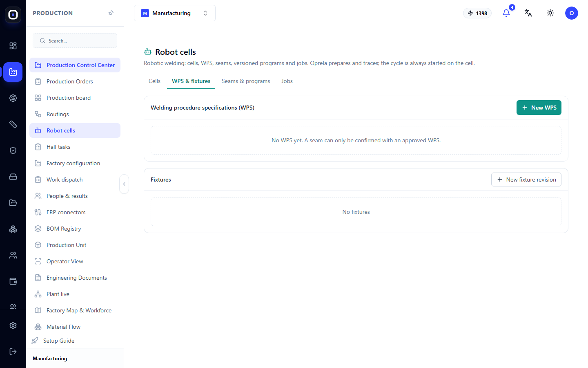
Task: Collapse the sidebar with the chevron handle
Action: click(x=124, y=184)
